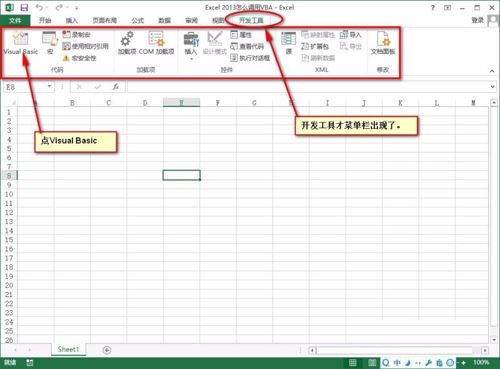Toggle 设计模式 design mode
The image size is (500, 369).
[215, 43]
